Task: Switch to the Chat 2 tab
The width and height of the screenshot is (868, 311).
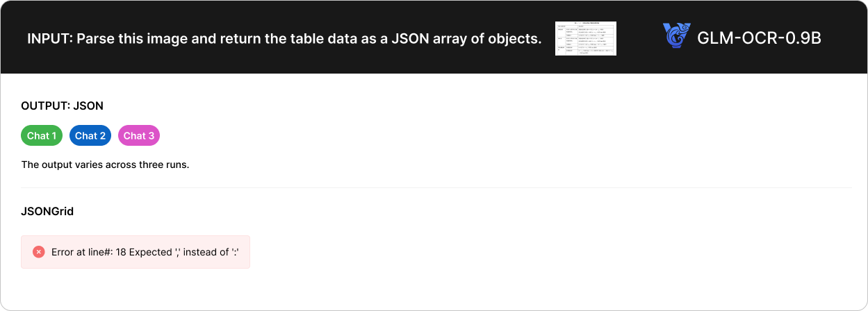Action: (x=90, y=135)
